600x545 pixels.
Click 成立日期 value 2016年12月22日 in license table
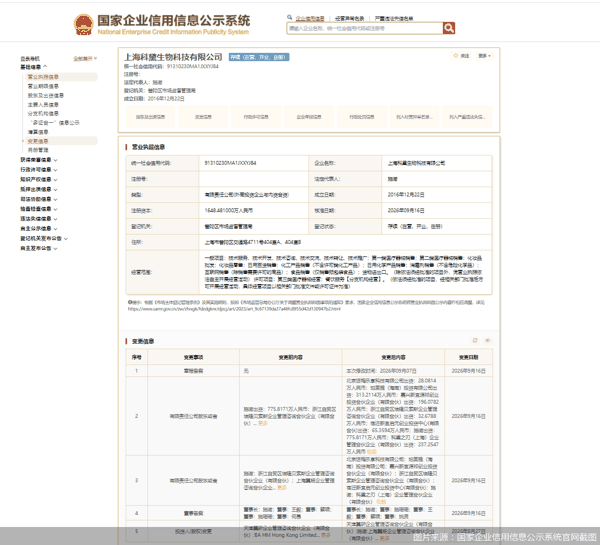tap(406, 195)
